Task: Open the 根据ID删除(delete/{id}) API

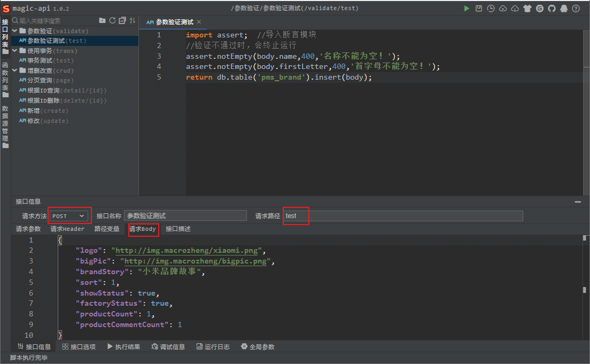Action: pyautogui.click(x=75, y=101)
